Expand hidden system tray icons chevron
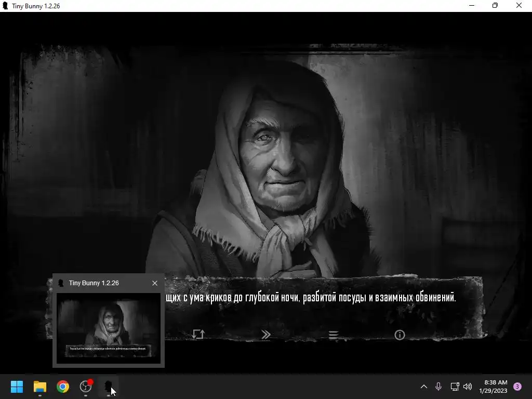 pos(424,387)
